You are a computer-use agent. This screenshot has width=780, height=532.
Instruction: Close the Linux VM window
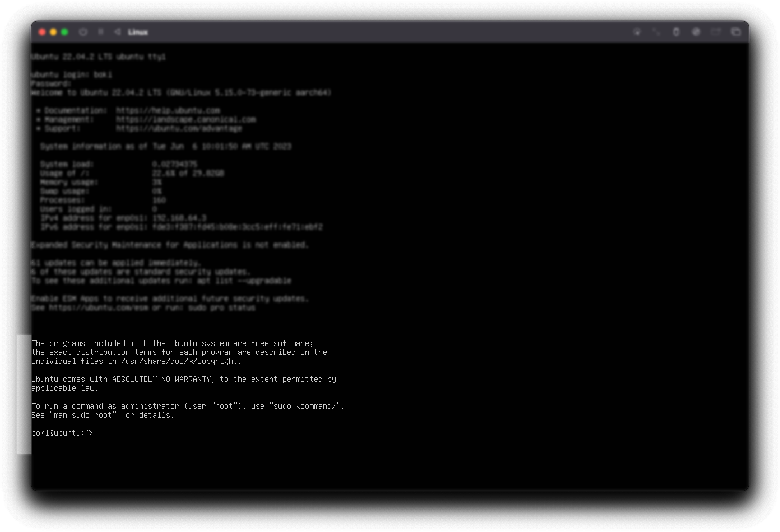click(x=42, y=32)
